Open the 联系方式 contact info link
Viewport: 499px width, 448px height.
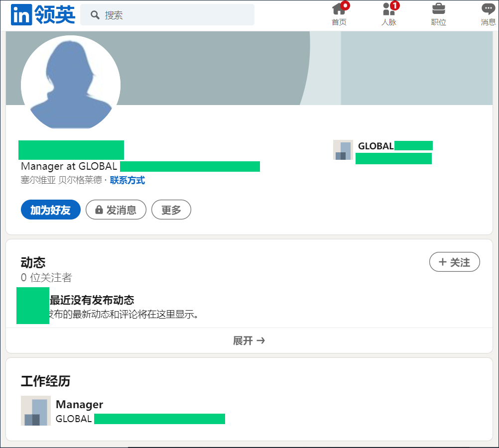tap(127, 180)
